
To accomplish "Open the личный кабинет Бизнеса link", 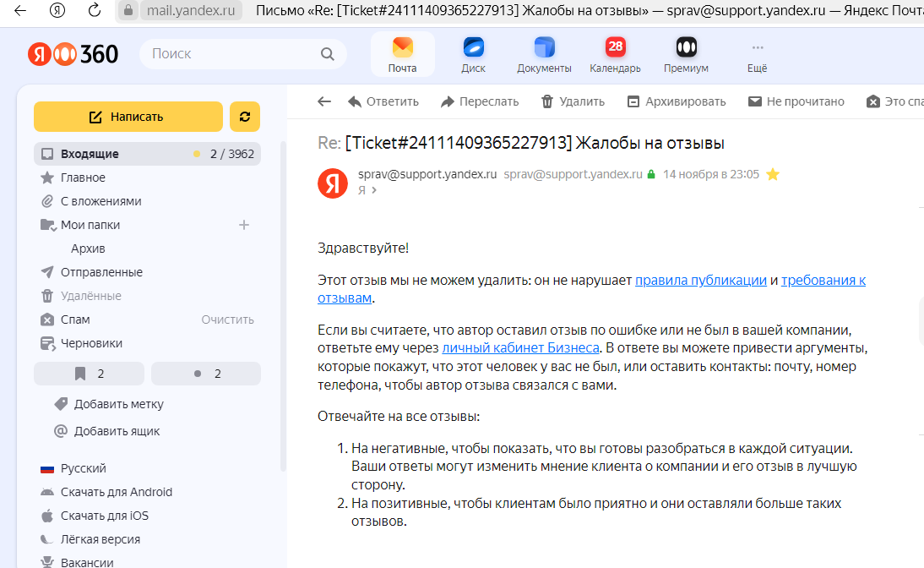I will tap(520, 348).
